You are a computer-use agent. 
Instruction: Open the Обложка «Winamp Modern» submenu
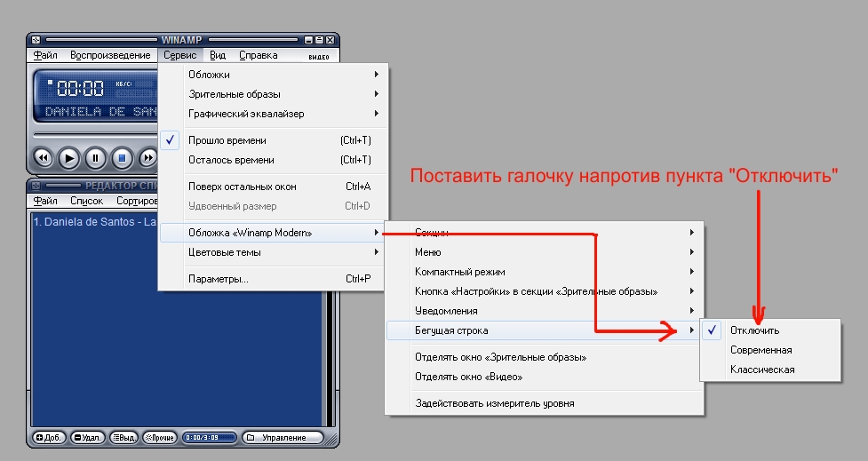[x=272, y=233]
